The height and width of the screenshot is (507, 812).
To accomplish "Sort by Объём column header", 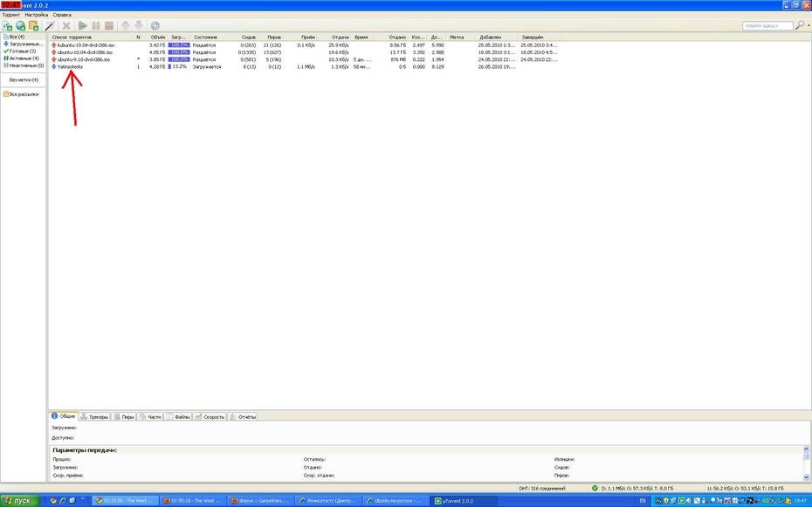I will 155,38.
